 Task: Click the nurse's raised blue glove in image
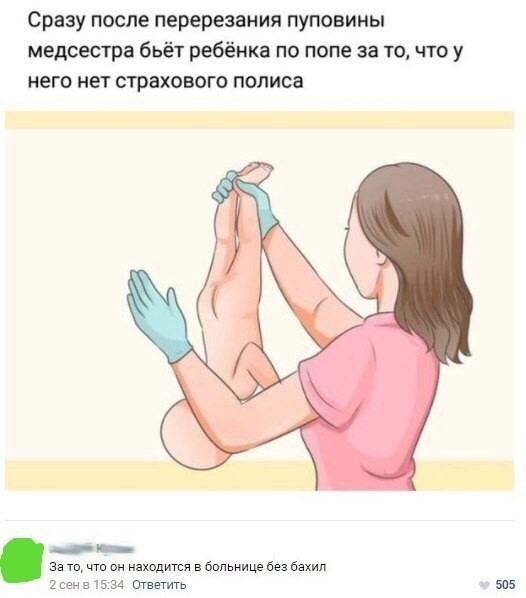click(x=158, y=317)
